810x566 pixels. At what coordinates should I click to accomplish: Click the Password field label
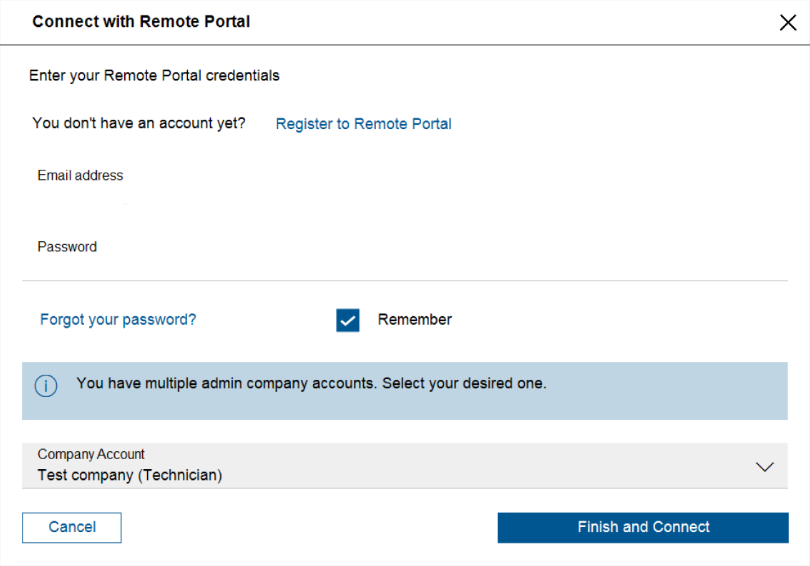click(x=67, y=247)
